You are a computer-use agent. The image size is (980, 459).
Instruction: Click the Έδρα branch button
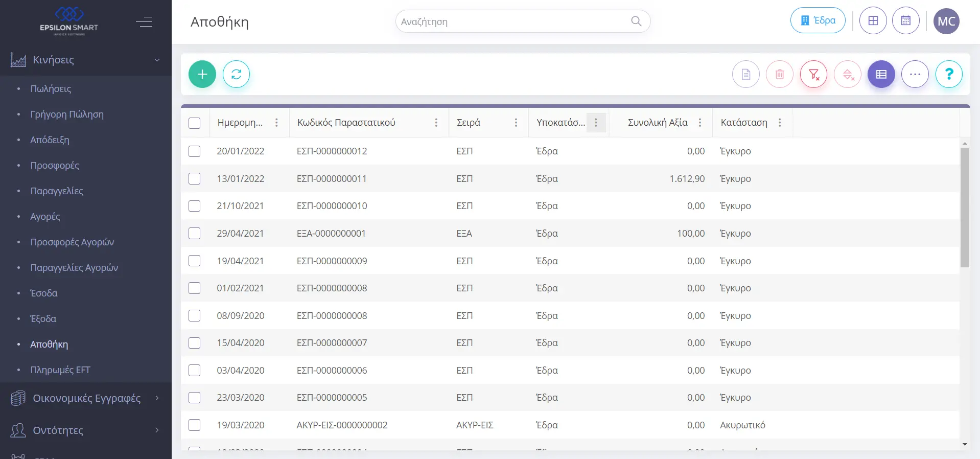click(818, 21)
